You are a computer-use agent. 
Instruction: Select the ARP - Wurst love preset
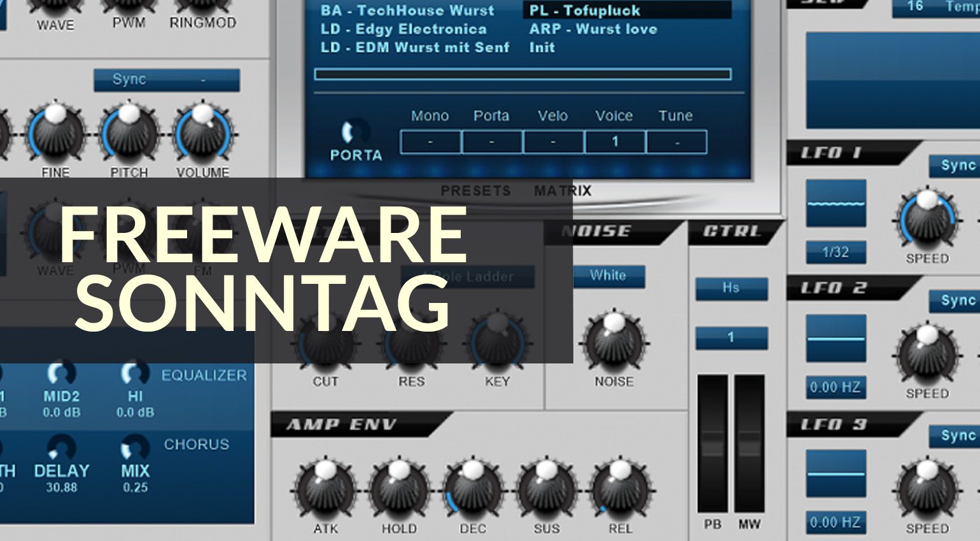[593, 29]
